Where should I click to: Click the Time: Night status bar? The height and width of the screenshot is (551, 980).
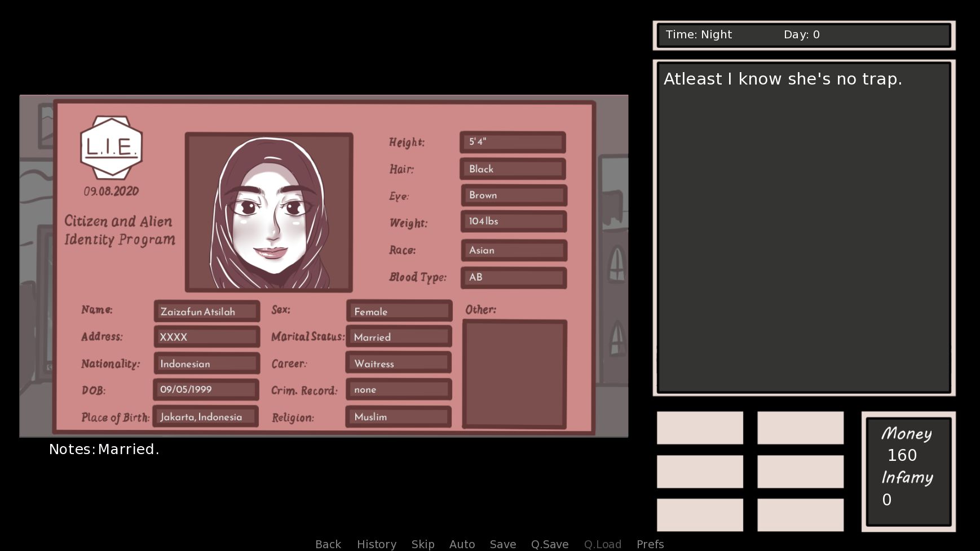[804, 35]
